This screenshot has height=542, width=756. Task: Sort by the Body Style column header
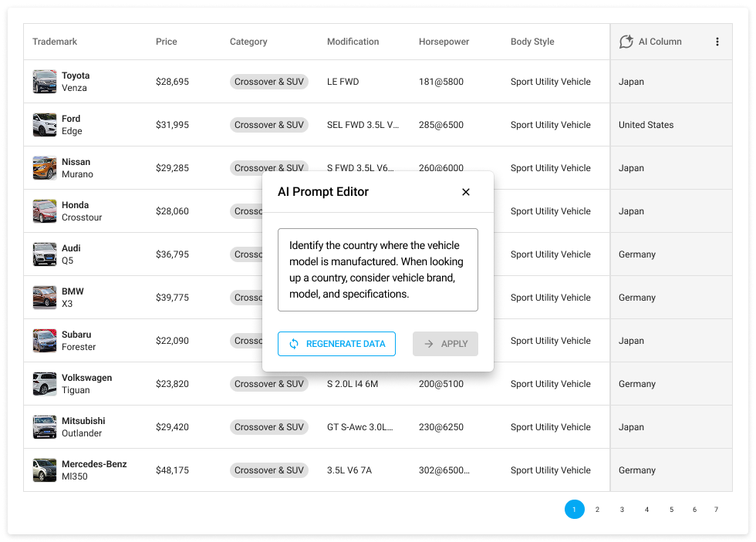pyautogui.click(x=532, y=42)
